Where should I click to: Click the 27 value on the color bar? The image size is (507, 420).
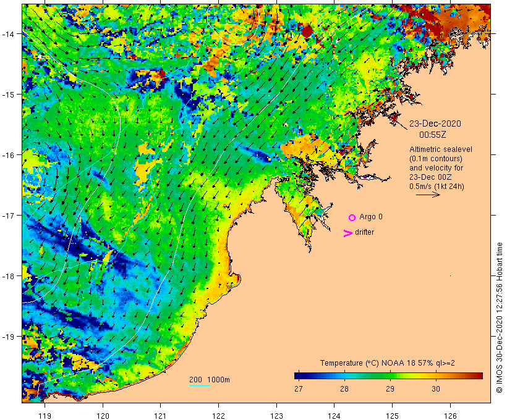(299, 389)
